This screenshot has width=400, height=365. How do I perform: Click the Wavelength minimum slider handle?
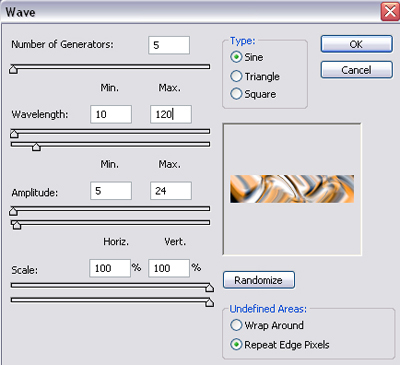(14, 133)
